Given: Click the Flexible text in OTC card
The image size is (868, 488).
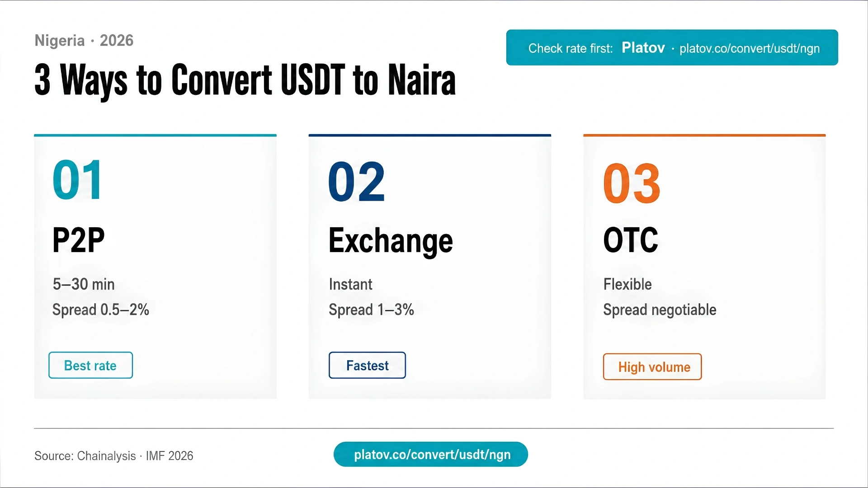Looking at the screenshot, I should click(627, 284).
